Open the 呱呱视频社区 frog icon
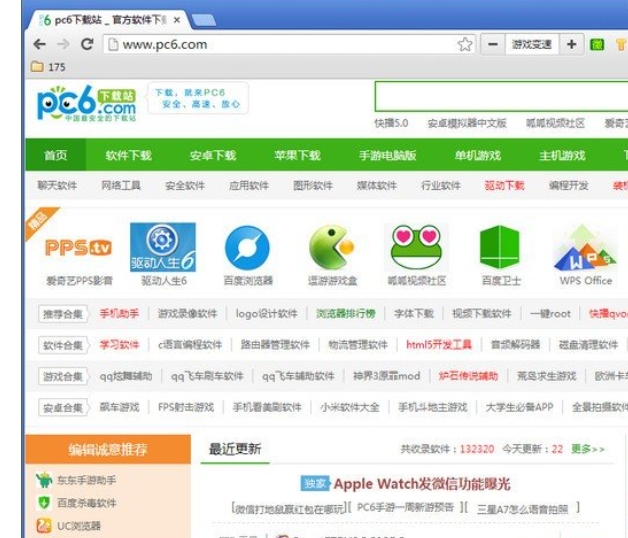The height and width of the screenshot is (538, 628). [416, 247]
